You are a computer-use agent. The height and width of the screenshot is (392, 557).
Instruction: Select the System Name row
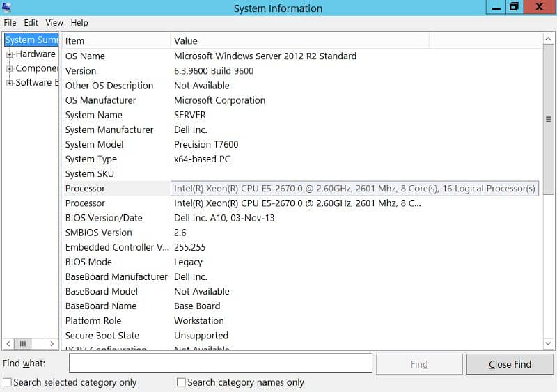point(301,115)
